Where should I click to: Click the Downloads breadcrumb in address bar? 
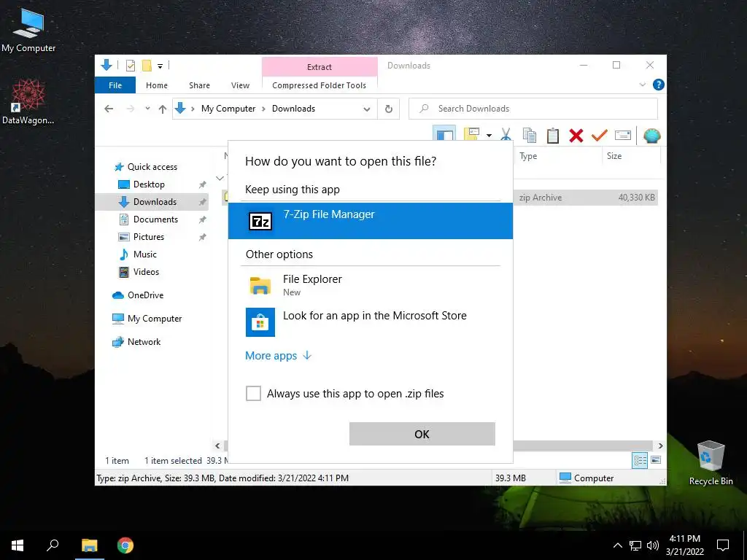[293, 109]
